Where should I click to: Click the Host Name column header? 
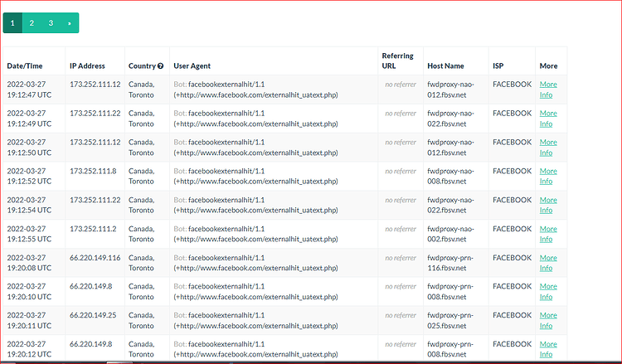click(445, 66)
